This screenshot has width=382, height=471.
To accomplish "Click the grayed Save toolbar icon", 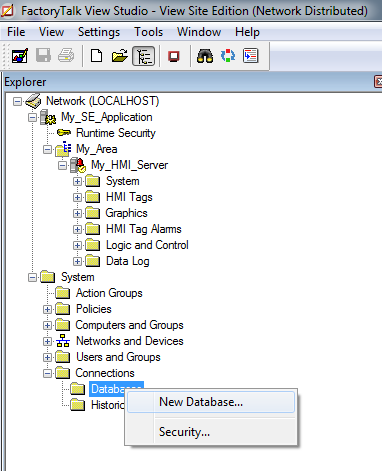I will coord(43,56).
